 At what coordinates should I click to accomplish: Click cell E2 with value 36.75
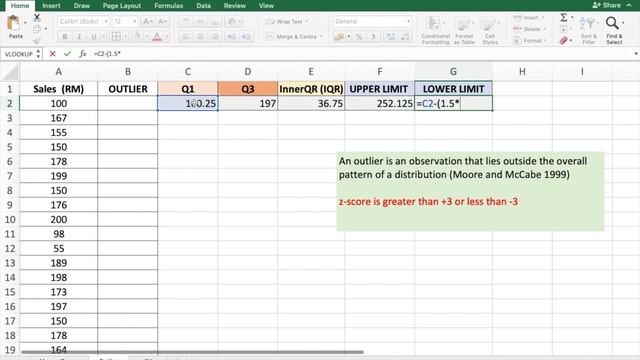311,104
